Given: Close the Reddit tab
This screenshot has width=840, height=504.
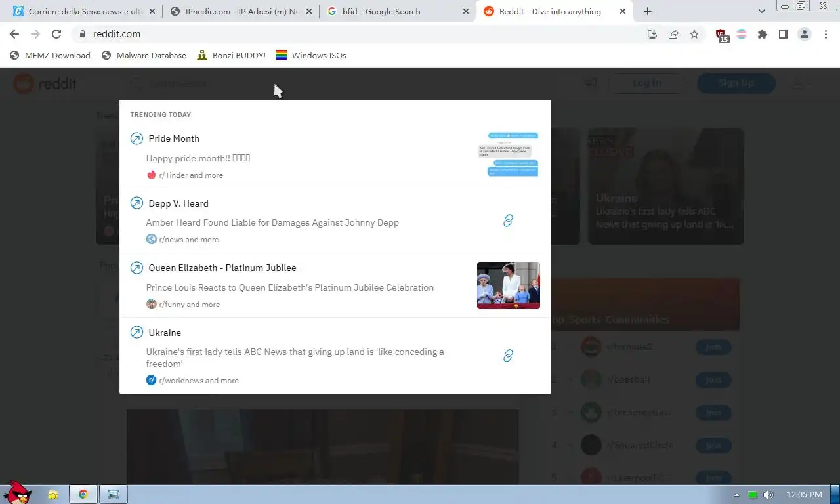Looking at the screenshot, I should (x=622, y=11).
